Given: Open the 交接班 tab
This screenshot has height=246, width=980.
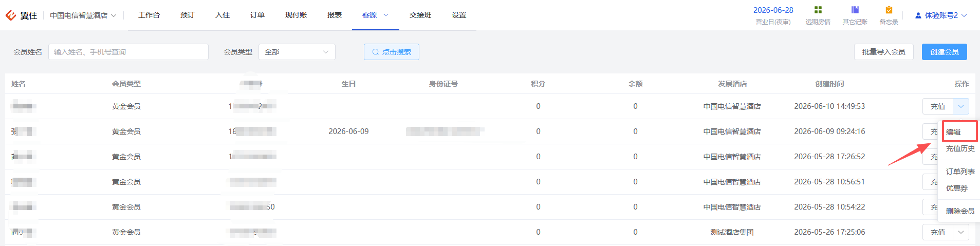Looking at the screenshot, I should [420, 15].
